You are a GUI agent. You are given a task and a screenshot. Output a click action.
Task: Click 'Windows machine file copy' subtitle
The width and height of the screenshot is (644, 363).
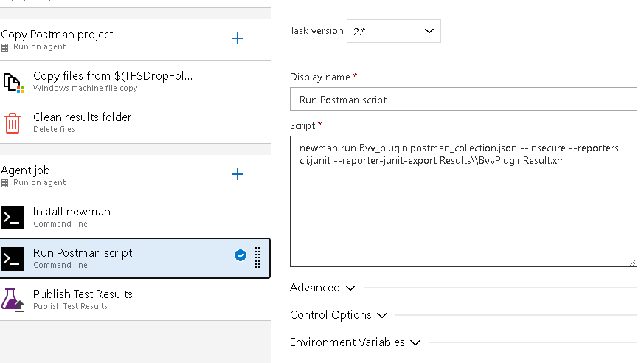(85, 88)
